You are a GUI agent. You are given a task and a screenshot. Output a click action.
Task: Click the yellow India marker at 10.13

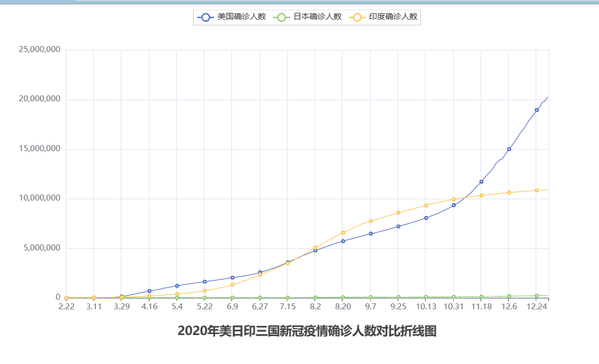coord(426,205)
